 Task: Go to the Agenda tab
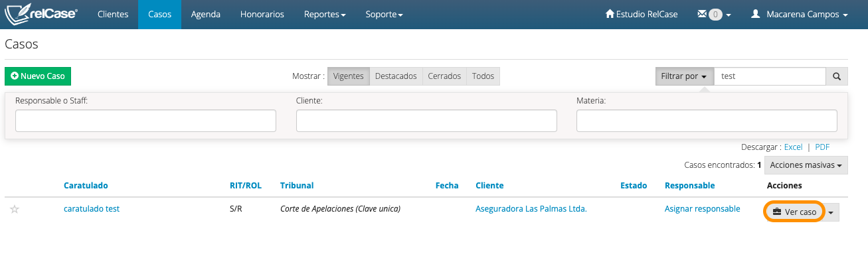click(x=205, y=14)
